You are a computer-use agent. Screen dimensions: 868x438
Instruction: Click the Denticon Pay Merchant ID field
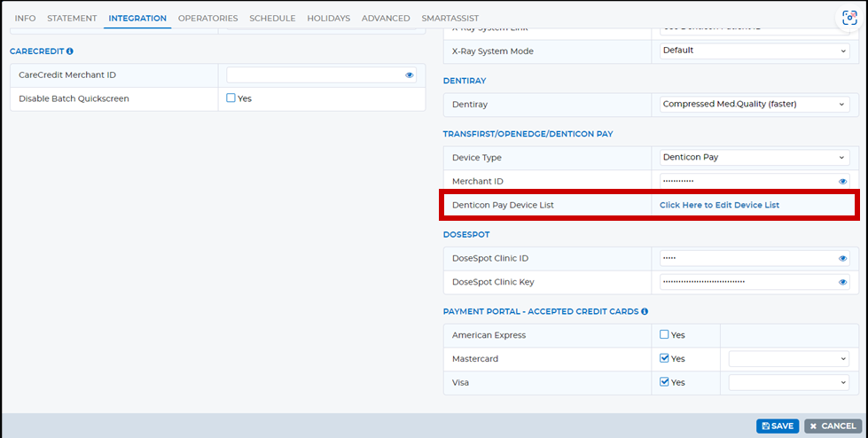755,181
